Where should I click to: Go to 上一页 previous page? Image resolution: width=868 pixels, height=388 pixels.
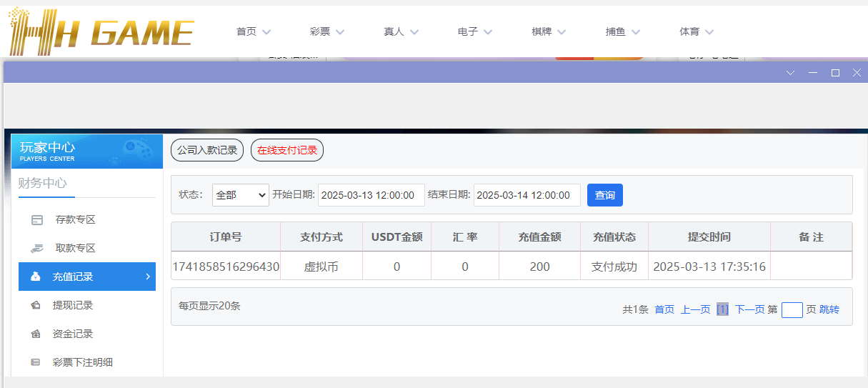[695, 309]
